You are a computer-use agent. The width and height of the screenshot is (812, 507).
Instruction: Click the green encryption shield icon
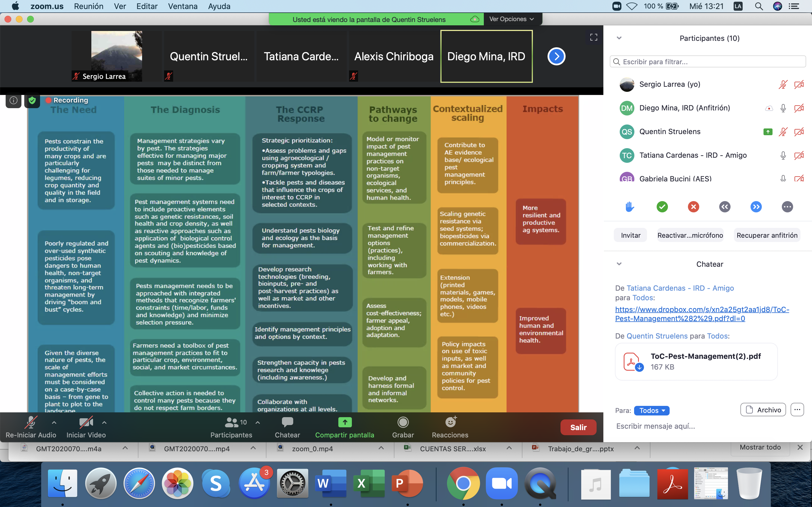32,100
